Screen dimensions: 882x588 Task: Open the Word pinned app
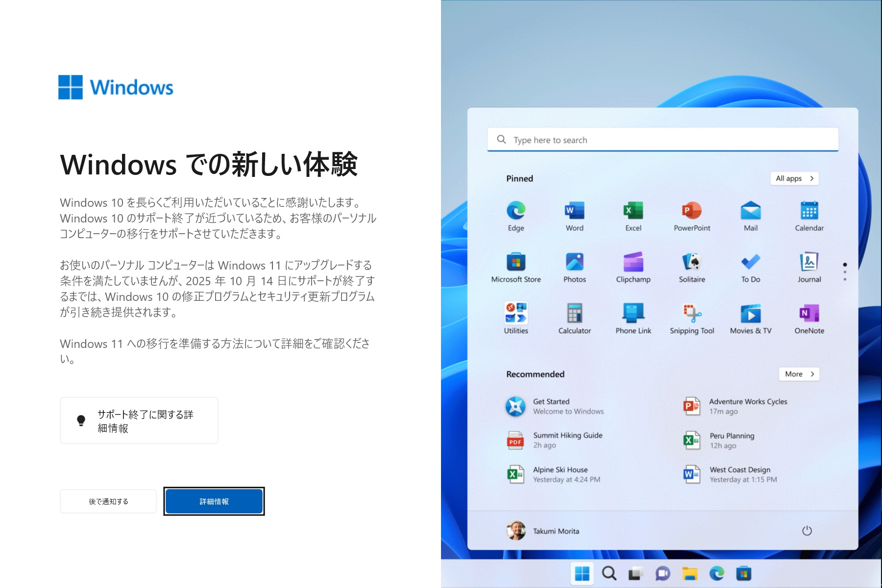pyautogui.click(x=574, y=211)
